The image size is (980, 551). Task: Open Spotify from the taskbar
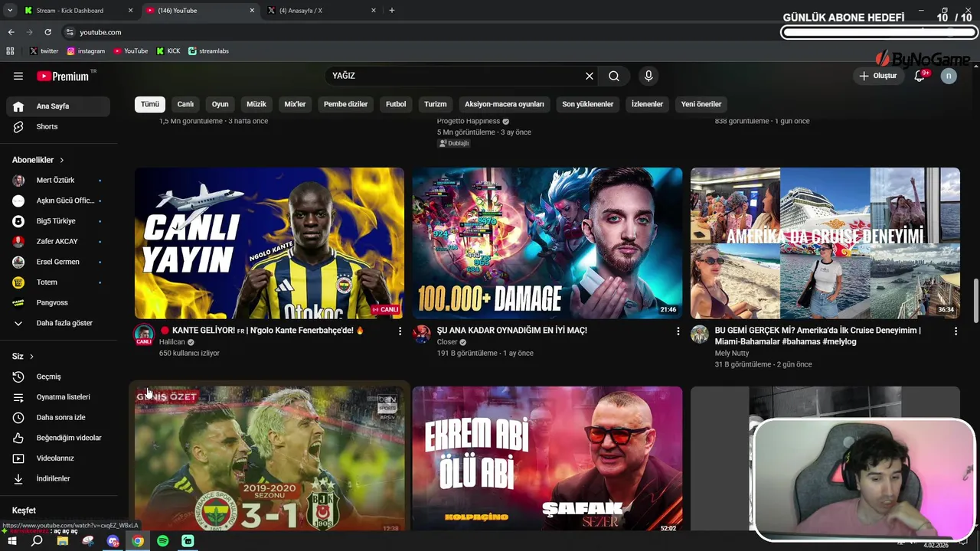click(x=163, y=541)
